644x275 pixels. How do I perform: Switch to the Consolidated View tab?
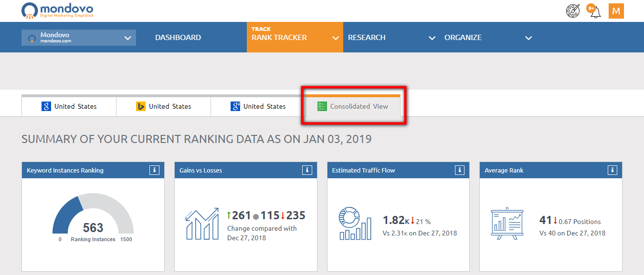(x=353, y=106)
